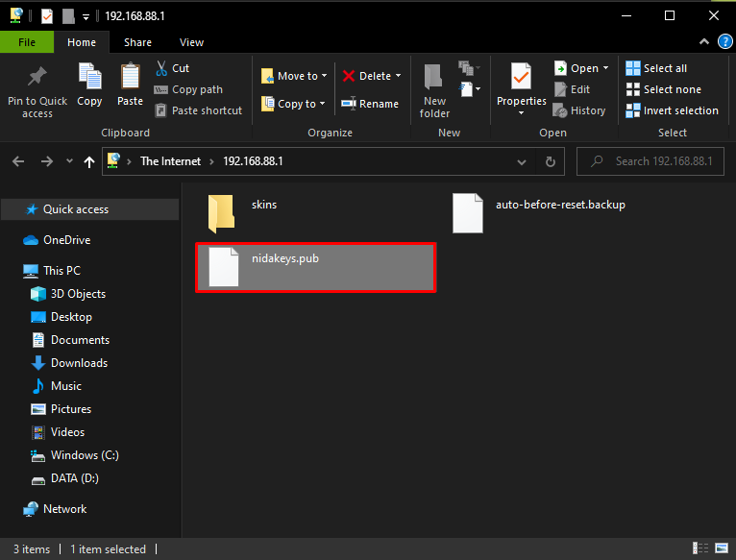Screen dimensions: 736x560
Task: Switch to Large icons view in status bar
Action: [722, 548]
